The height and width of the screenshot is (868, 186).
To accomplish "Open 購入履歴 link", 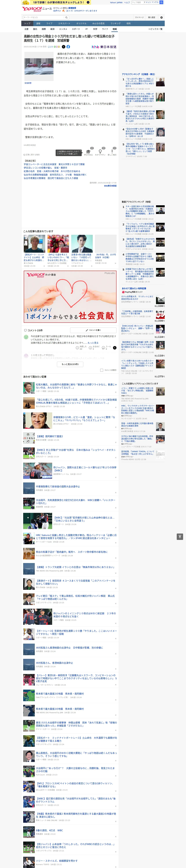I will click(x=152, y=17).
